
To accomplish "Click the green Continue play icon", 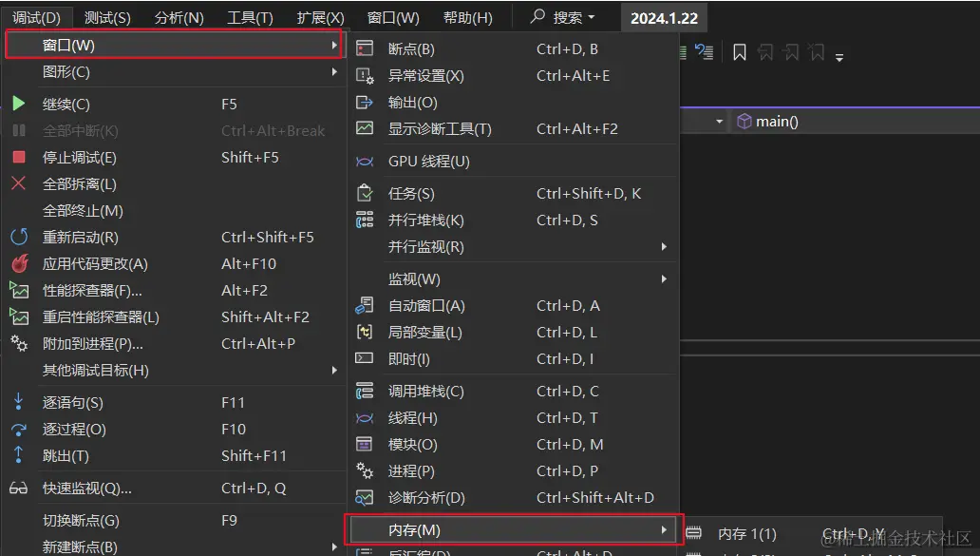I will tap(19, 104).
